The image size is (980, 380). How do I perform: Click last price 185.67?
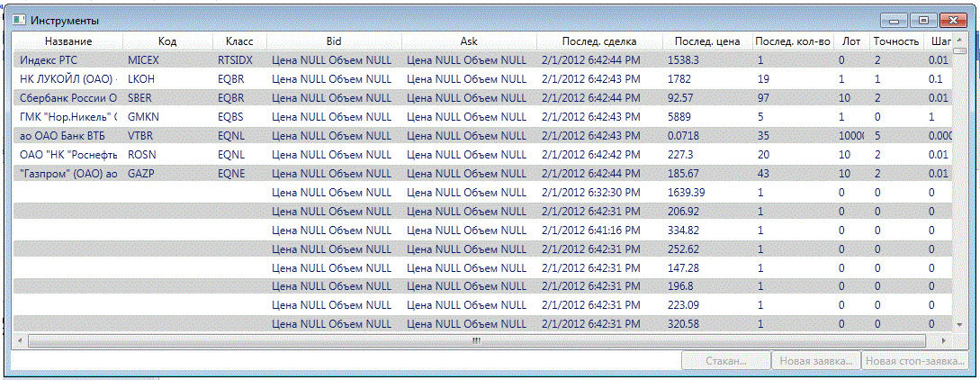pyautogui.click(x=683, y=173)
